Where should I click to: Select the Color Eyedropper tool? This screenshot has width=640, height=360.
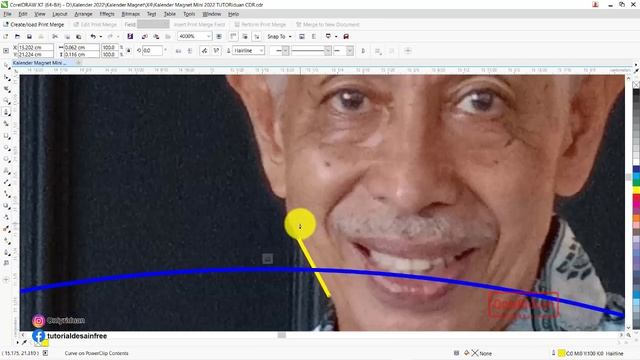pyautogui.click(x=7, y=229)
